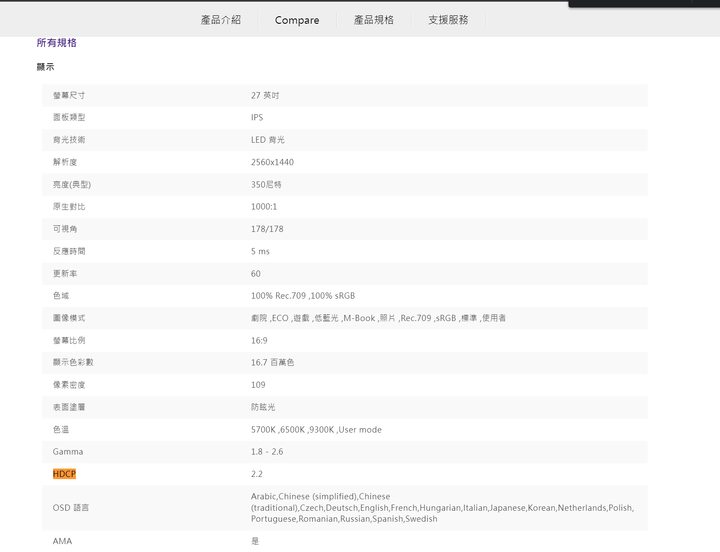Select the 178/178 viewing angle value
This screenshot has height=552, width=720.
(x=267, y=229)
